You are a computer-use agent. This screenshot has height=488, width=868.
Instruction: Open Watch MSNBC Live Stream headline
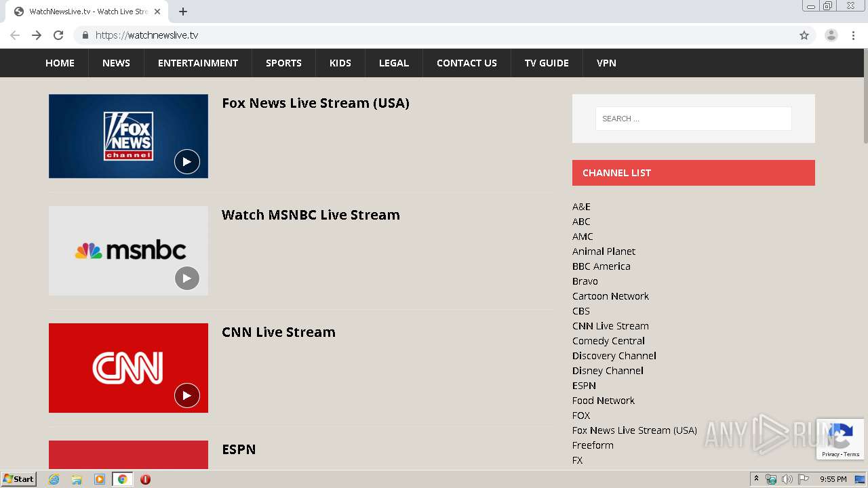point(311,215)
